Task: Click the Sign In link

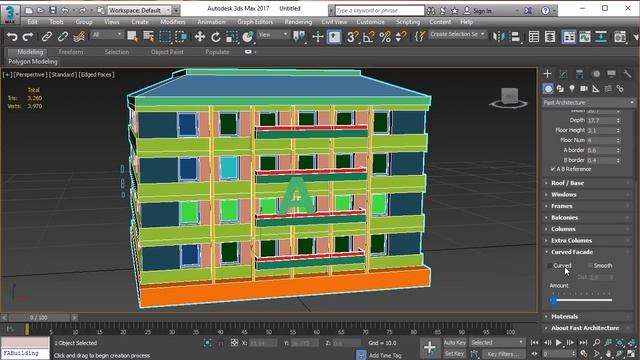Action: (482, 11)
